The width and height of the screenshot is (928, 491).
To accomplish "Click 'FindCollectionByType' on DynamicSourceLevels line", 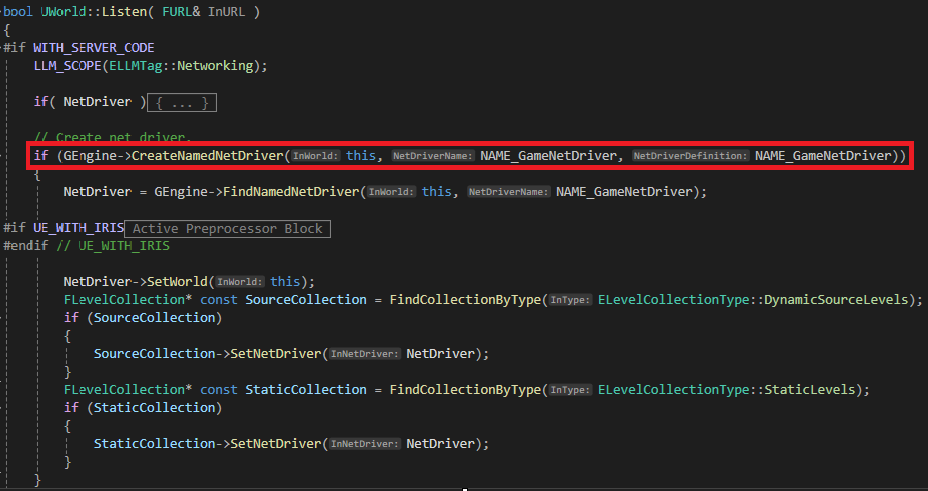I will coord(465,299).
